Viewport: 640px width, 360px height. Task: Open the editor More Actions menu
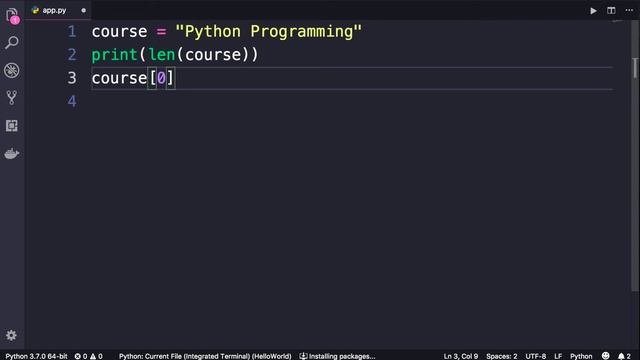(629, 11)
